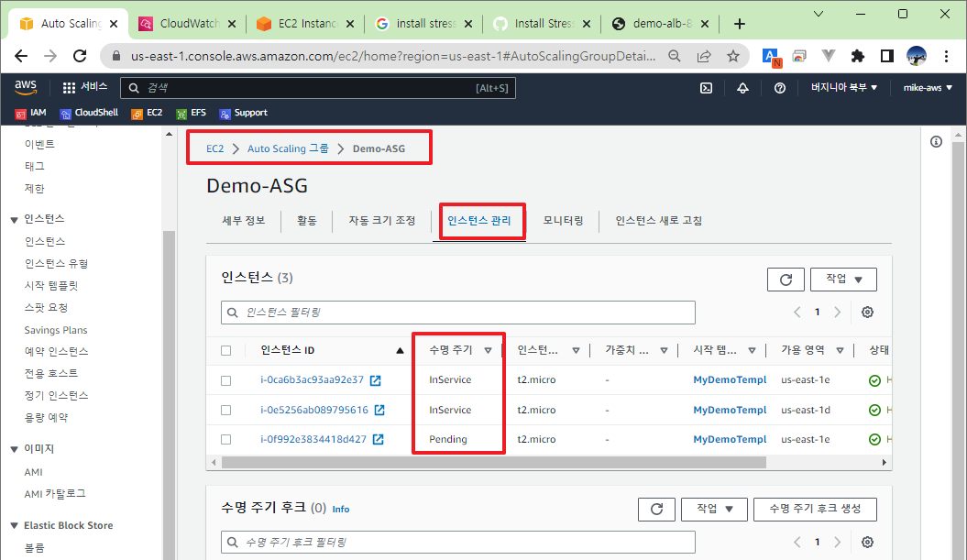
Task: Click horizontal scrollbar of instances table
Action: (493, 463)
